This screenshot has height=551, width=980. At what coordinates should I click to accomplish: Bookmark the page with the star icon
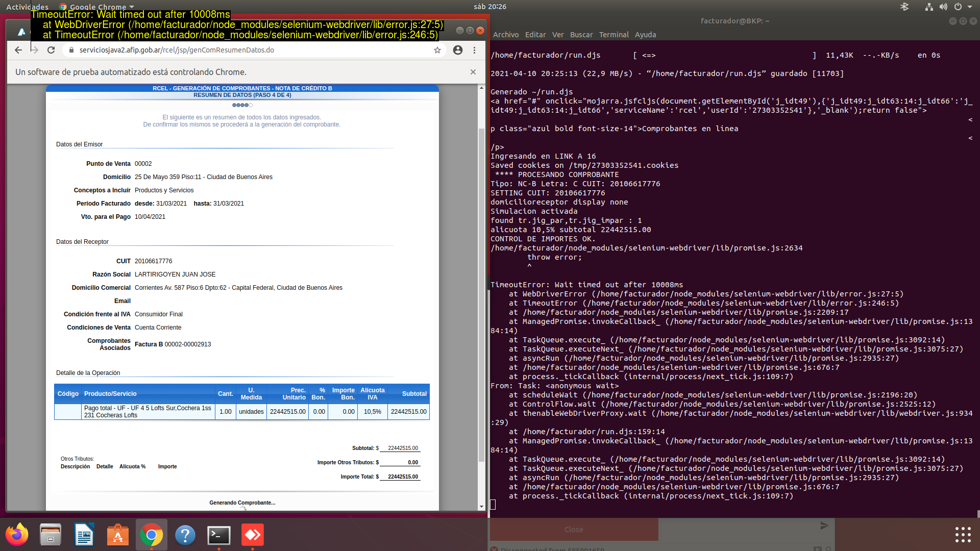click(437, 50)
